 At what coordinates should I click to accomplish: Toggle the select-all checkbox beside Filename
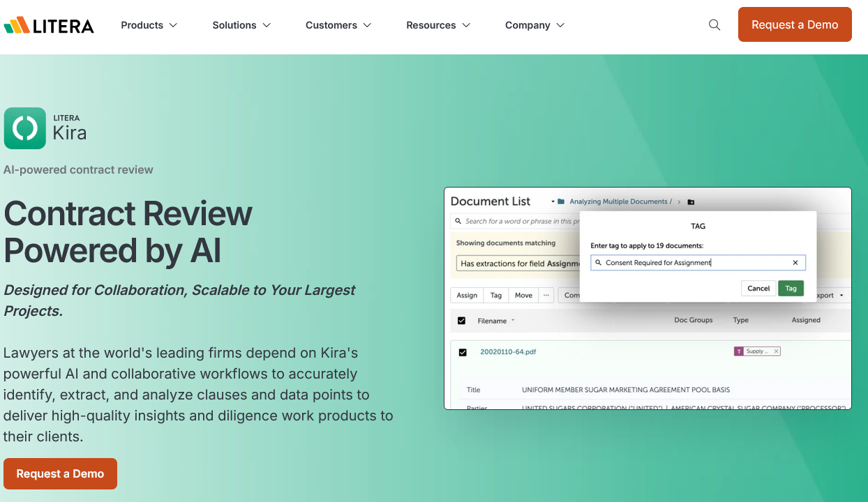pyautogui.click(x=461, y=321)
